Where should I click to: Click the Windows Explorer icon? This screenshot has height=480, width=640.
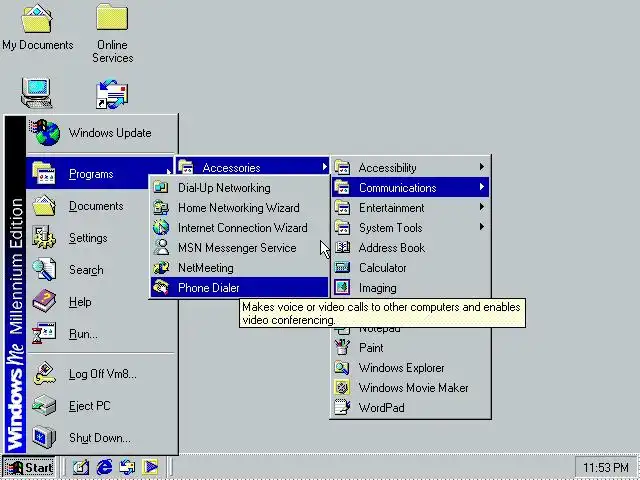342,367
